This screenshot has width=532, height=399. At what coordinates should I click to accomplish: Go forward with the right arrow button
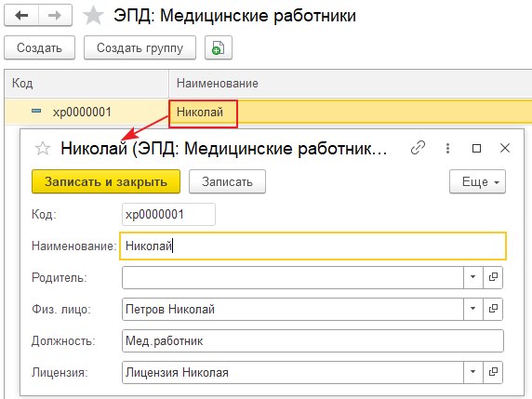[x=55, y=15]
